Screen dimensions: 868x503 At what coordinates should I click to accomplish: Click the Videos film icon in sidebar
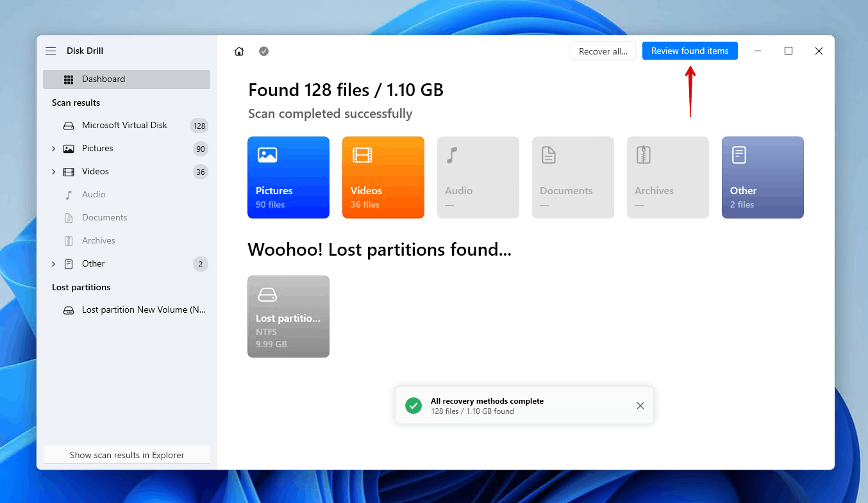point(69,172)
